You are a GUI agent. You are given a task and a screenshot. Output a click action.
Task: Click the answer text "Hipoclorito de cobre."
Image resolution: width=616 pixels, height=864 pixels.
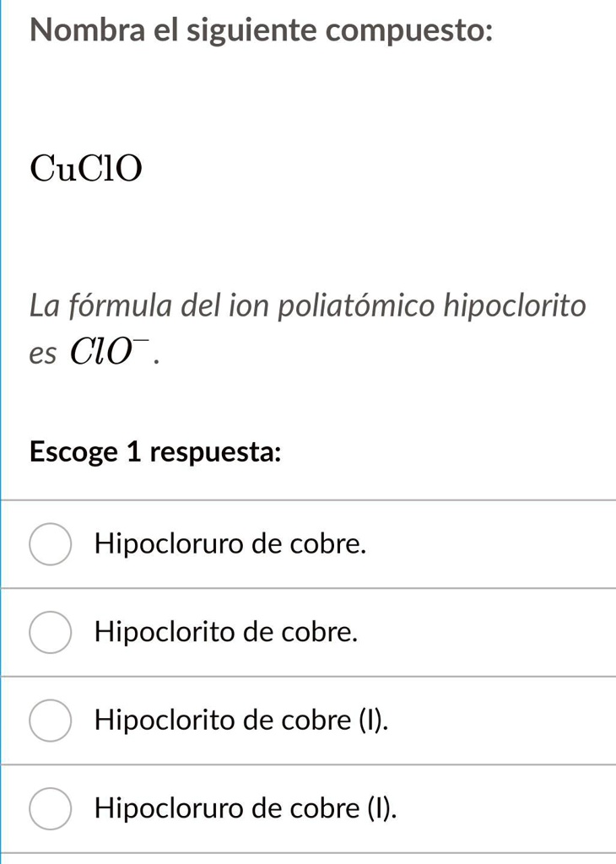(226, 632)
